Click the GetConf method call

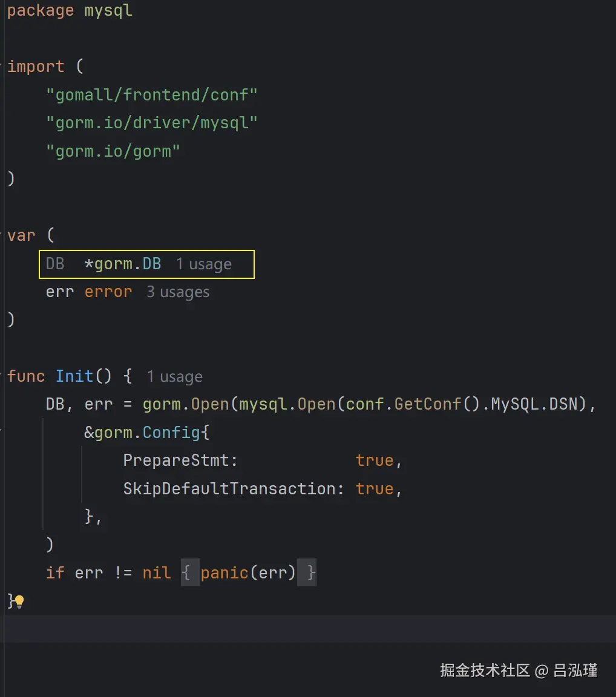click(x=428, y=404)
